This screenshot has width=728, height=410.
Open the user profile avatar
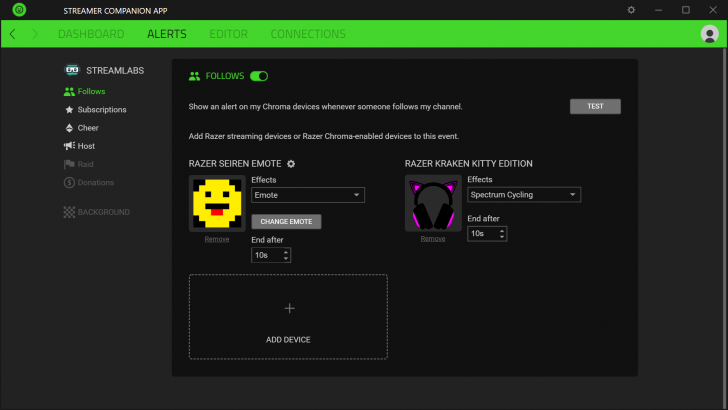[709, 34]
